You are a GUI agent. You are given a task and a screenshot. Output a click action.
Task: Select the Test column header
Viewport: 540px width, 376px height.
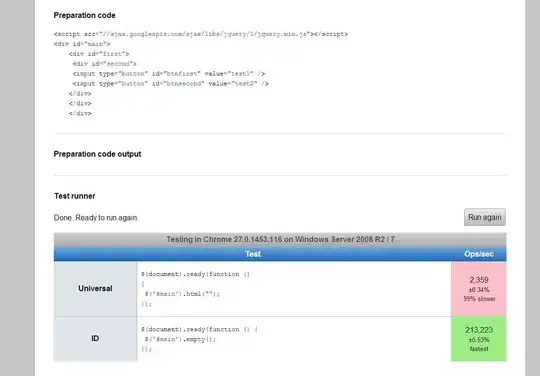click(253, 254)
